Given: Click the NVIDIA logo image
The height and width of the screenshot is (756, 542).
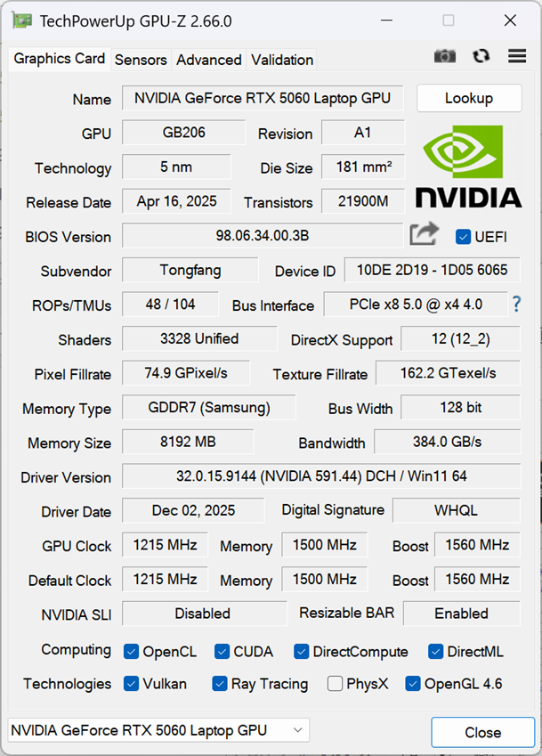Looking at the screenshot, I should pos(468,167).
